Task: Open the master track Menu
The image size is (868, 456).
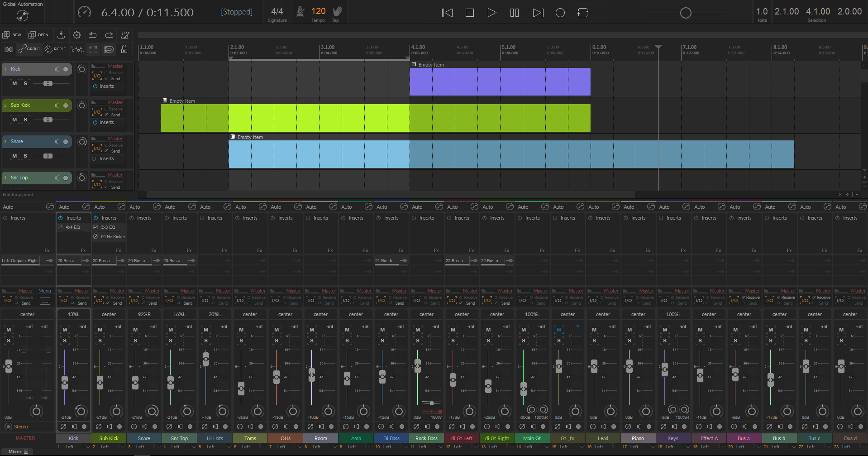Action: coord(44,291)
